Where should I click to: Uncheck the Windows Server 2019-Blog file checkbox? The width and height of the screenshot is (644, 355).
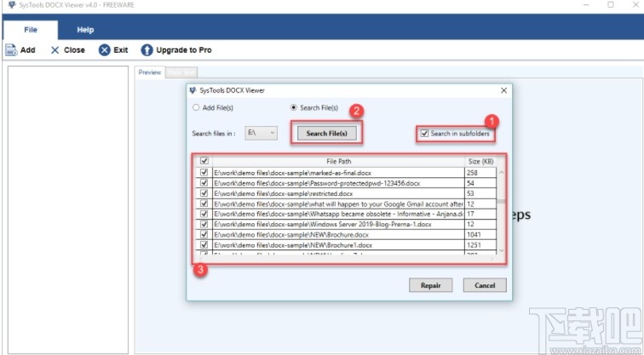pos(204,224)
